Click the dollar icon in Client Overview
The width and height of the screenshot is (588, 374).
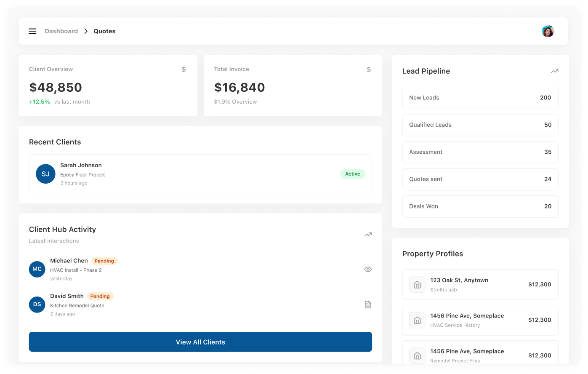[x=184, y=69]
